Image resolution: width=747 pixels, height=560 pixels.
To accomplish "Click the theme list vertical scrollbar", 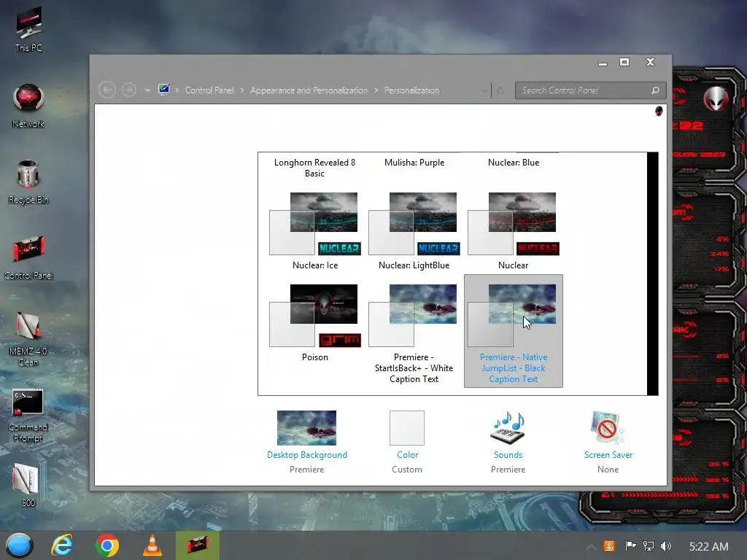I will pos(653,274).
